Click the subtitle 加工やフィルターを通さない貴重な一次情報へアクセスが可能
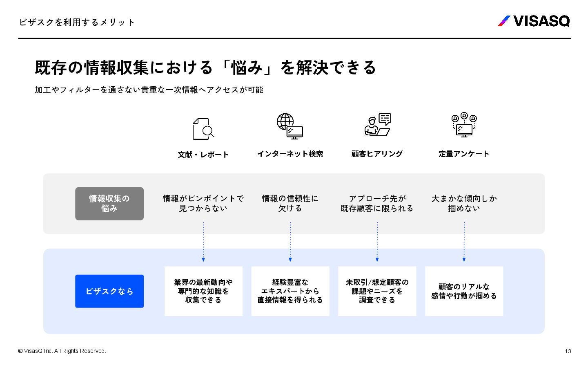588x368 pixels. (149, 90)
